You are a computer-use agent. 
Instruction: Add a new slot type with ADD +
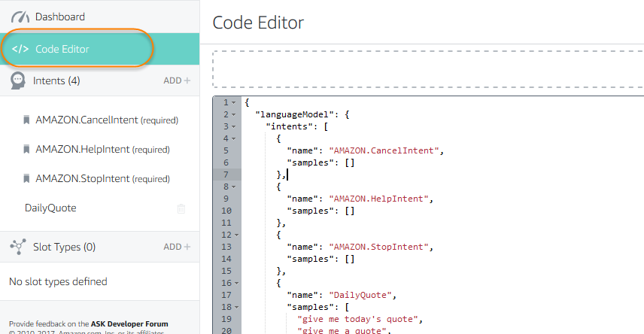(177, 247)
